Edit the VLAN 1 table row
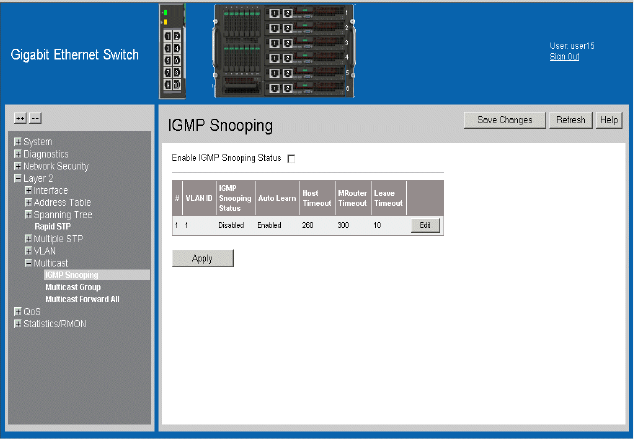This screenshot has width=634, height=439. point(424,226)
